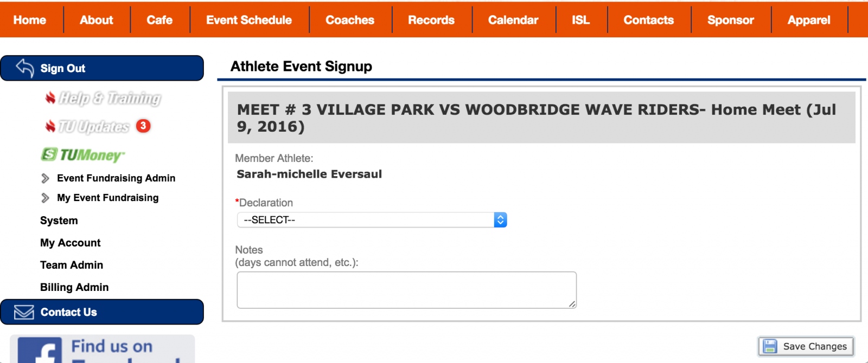This screenshot has height=363, width=868.
Task: Click the TU Updates notification badge
Action: coord(143,126)
